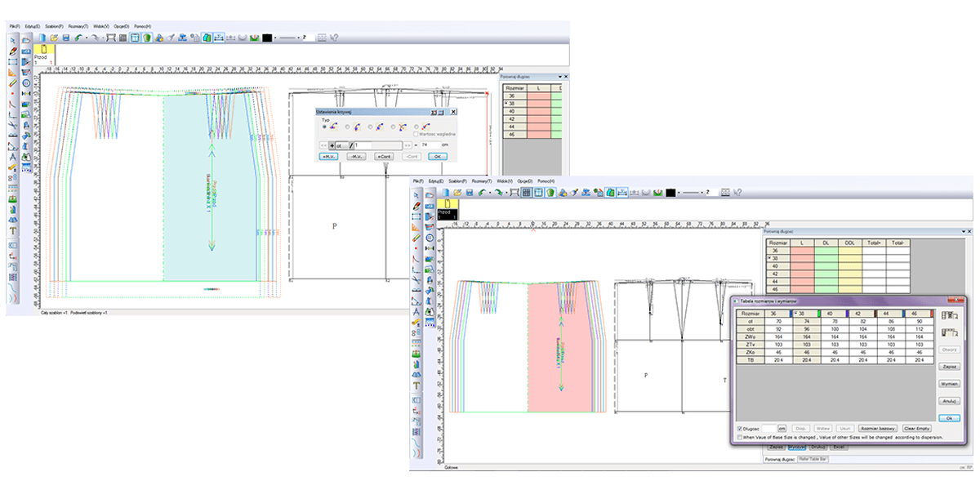Open color dropdown arrow in back window toolbar
This screenshot has height=490, width=980.
click(x=275, y=38)
